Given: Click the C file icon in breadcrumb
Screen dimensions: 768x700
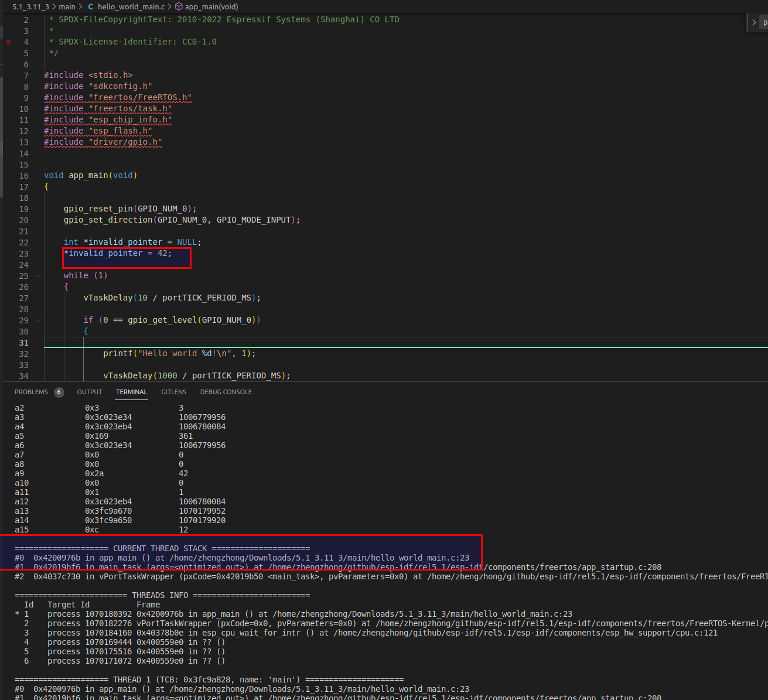Looking at the screenshot, I should tap(91, 6).
